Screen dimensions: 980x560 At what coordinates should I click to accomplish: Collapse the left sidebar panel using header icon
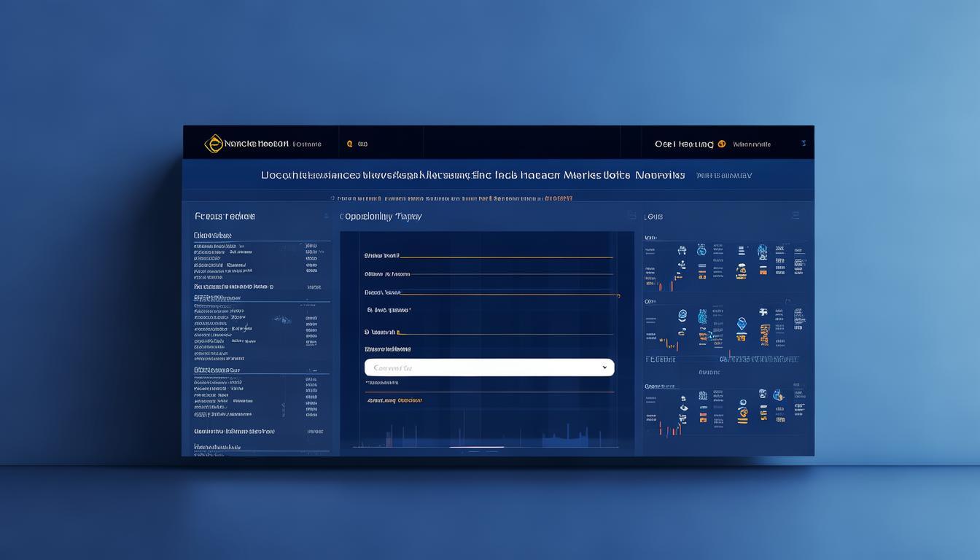[326, 216]
